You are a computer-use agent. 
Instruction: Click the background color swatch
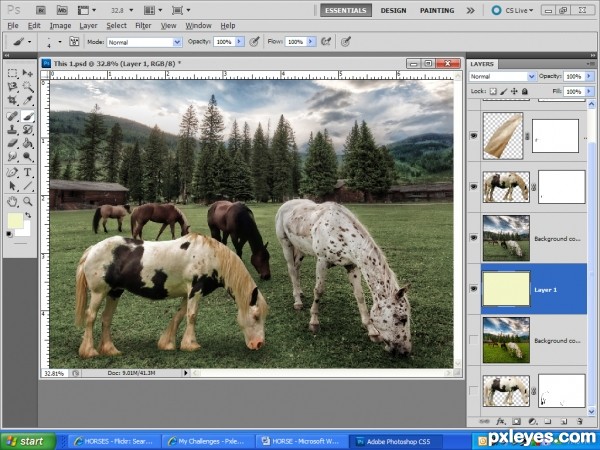point(26,230)
